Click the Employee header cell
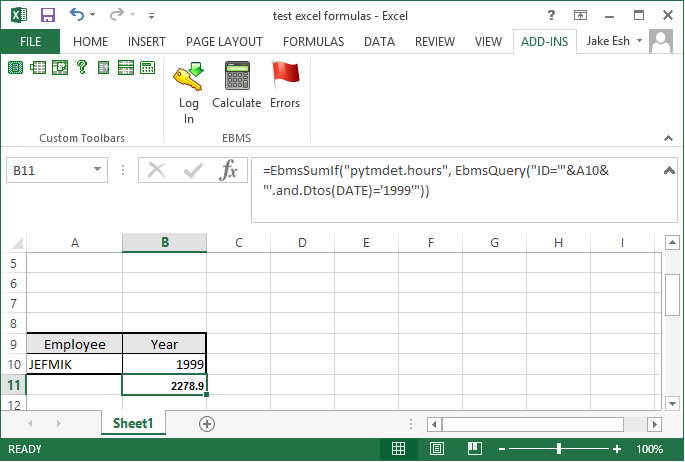Screen dimensions: 685x462 pyautogui.click(x=75, y=345)
